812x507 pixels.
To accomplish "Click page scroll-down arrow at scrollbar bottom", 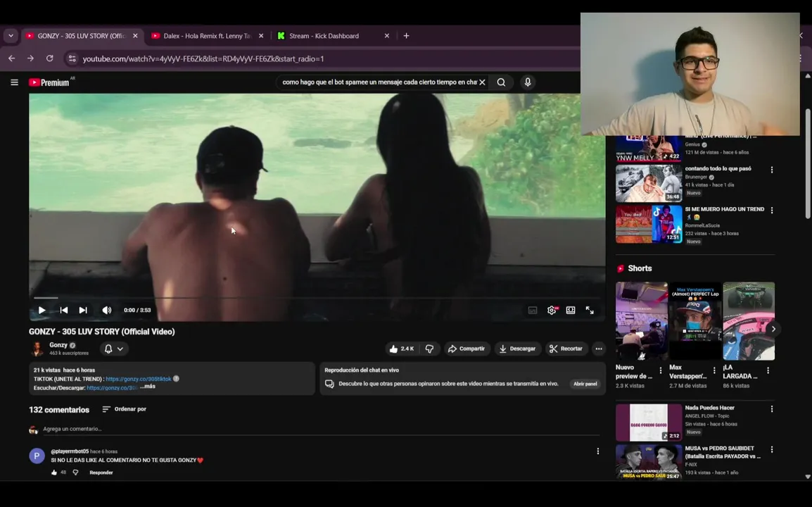I will pos(807,477).
